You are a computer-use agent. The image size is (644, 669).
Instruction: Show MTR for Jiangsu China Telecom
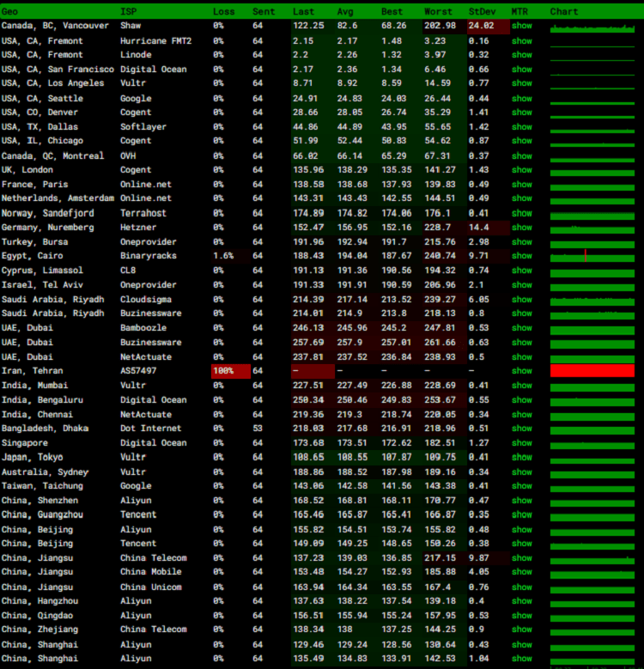(x=521, y=558)
